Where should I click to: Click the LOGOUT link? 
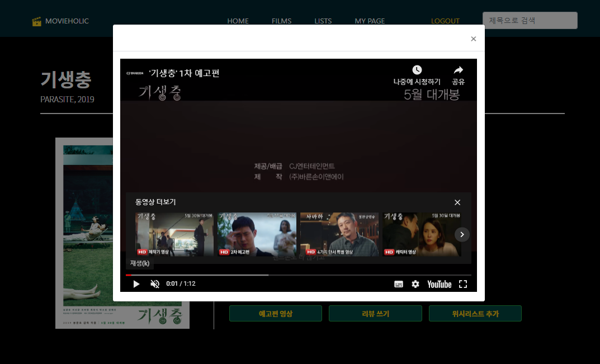445,21
